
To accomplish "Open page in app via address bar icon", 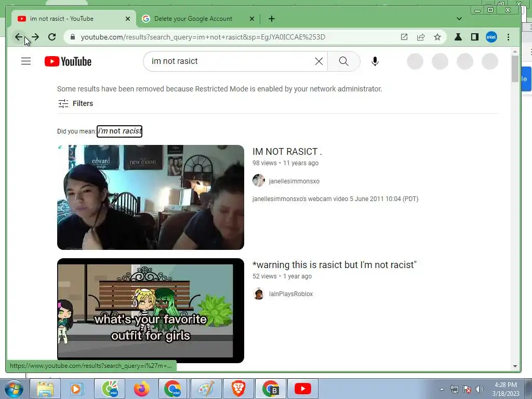I will (x=404, y=37).
